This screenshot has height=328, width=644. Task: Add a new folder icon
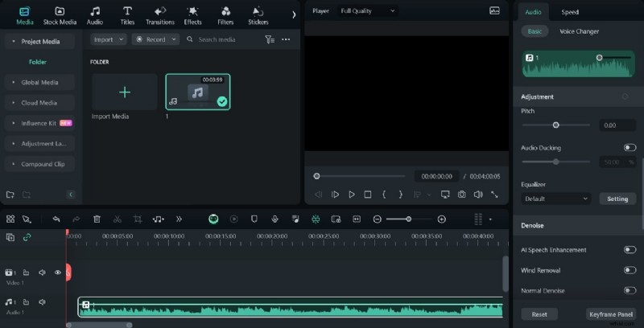[10, 195]
